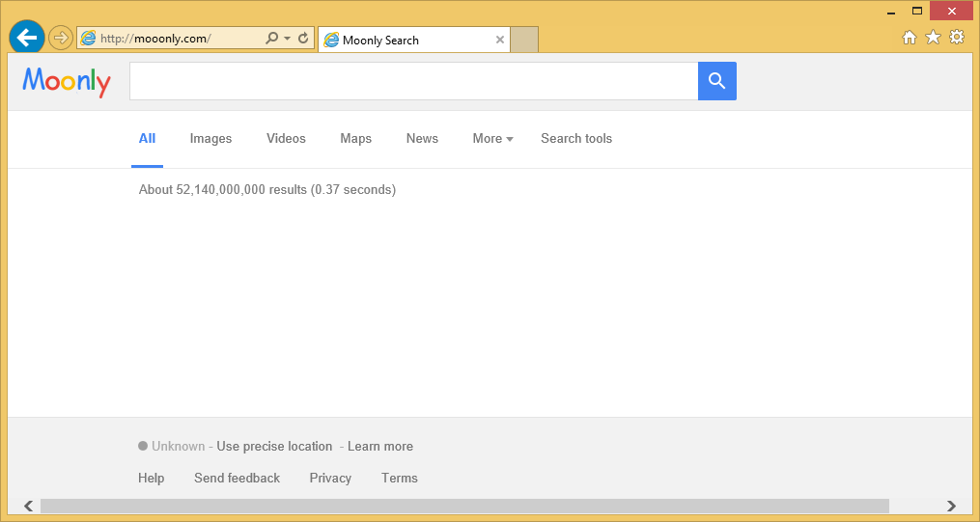Click the Moonly logo

[x=67, y=82]
